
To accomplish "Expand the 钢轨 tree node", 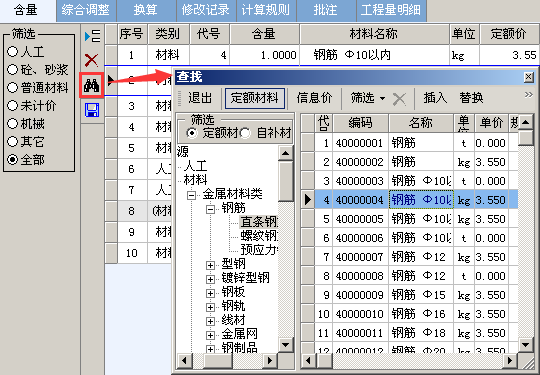I will point(210,307).
